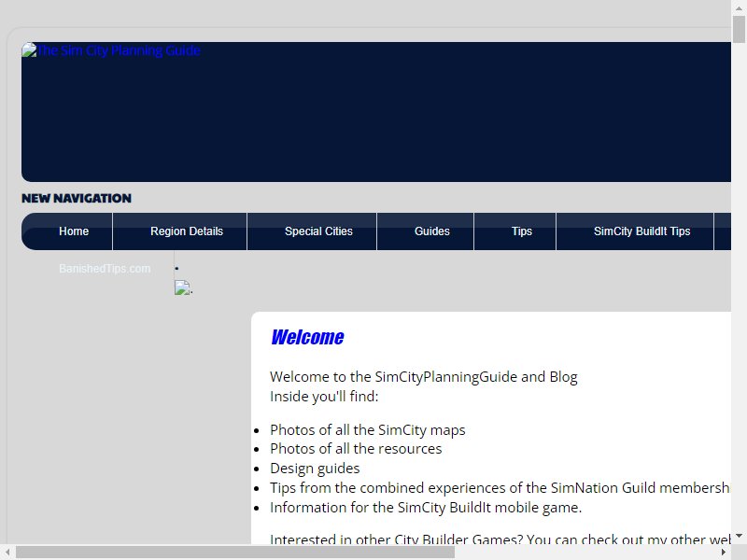Click the horizontal scrollbar right arrow

click(724, 553)
